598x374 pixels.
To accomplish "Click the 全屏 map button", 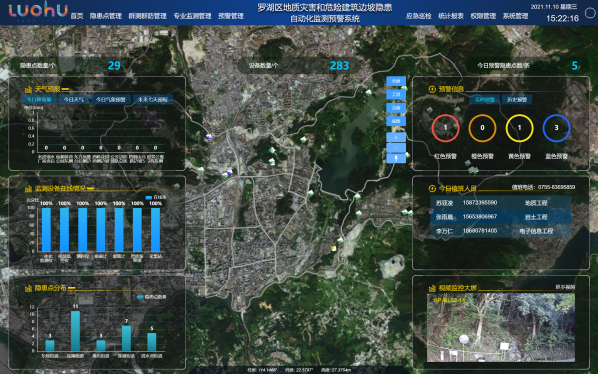I will 396,81.
